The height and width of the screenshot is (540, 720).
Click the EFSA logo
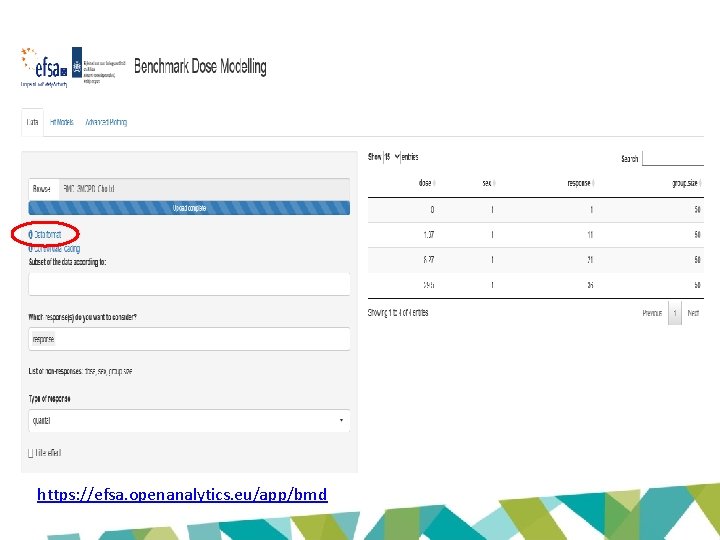click(44, 67)
